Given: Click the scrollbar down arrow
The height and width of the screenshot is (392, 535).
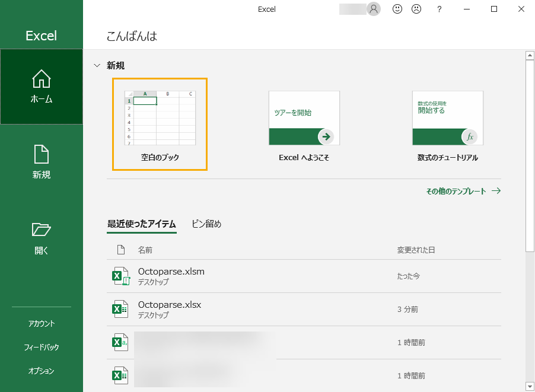Looking at the screenshot, I should 530,387.
